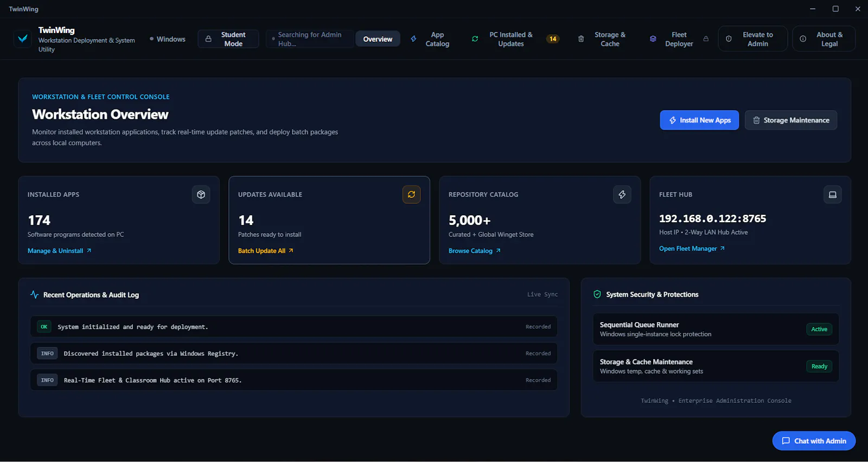Click the Windows platform indicator
Screen dimensions: 868x462
coord(168,39)
